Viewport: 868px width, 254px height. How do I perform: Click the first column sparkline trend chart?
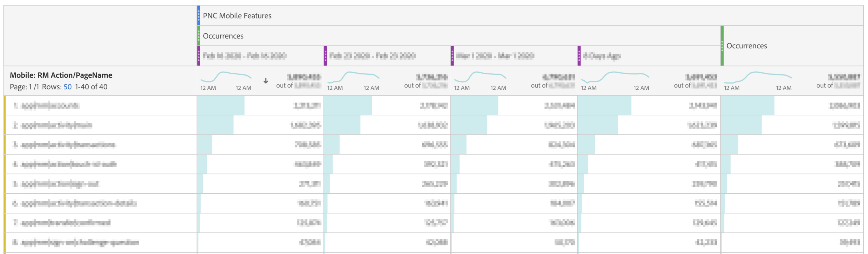(226, 77)
